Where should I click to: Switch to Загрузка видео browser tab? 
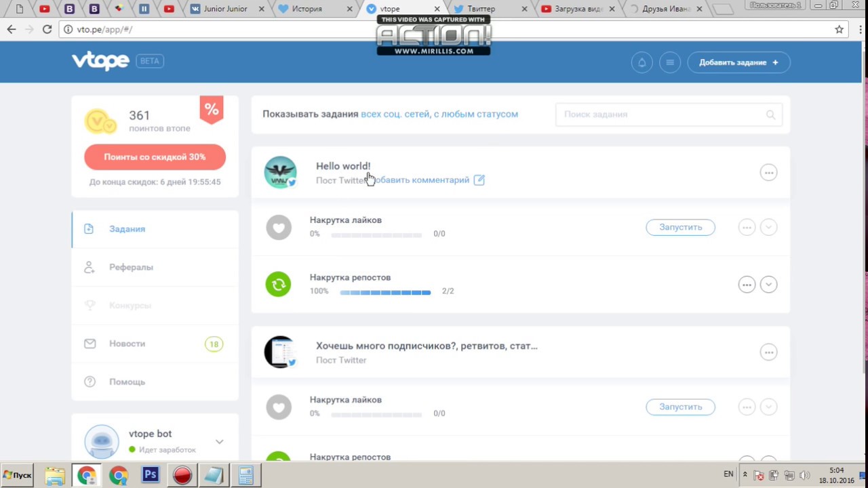[578, 9]
